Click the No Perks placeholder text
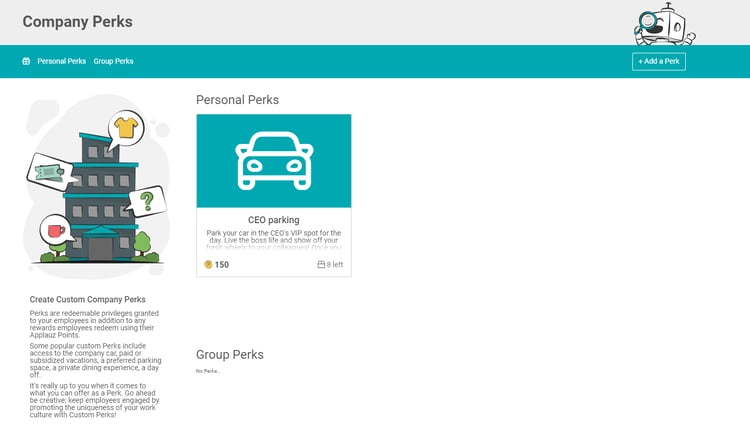This screenshot has width=750, height=438. pyautogui.click(x=207, y=371)
